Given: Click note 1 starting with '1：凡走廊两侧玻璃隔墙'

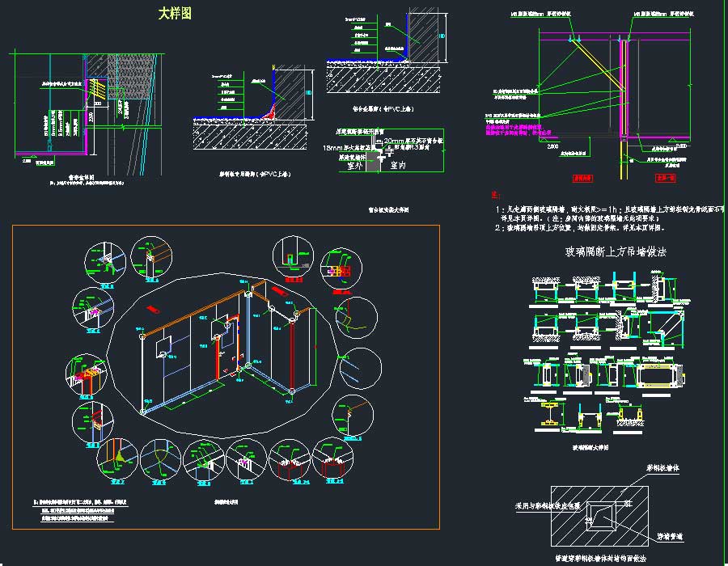Looking at the screenshot, I should [610, 213].
